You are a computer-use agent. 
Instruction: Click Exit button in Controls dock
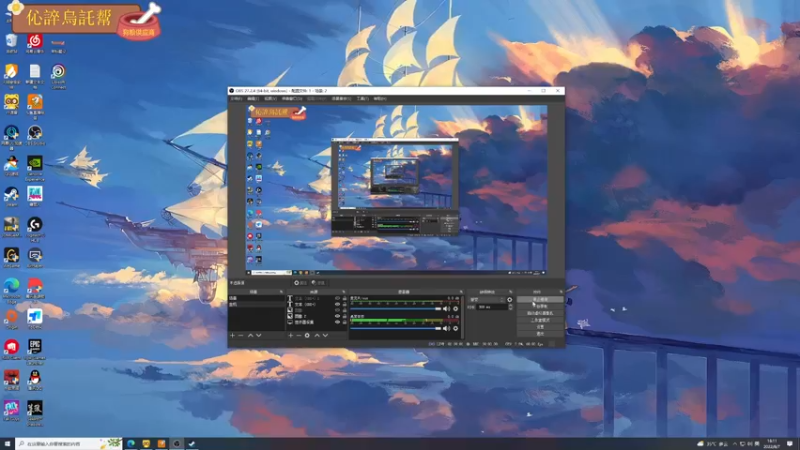click(540, 334)
